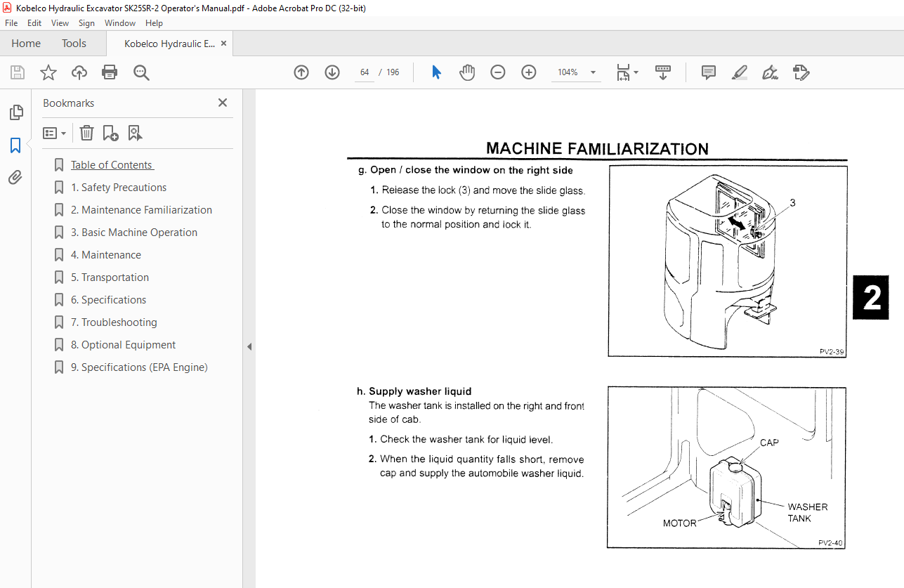Toggle the Page Thumbnails panel
Viewport: 904px width, 588px height.
[15, 112]
